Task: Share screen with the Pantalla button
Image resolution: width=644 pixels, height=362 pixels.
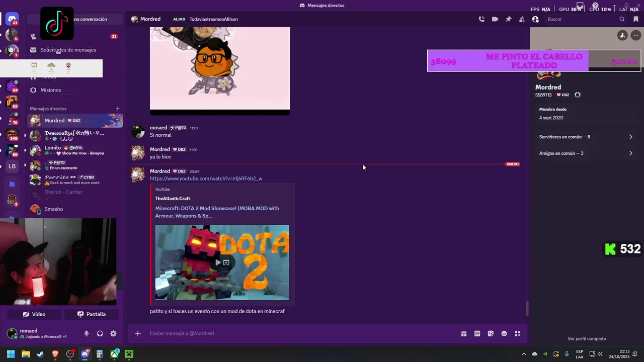Action: [x=92, y=314]
